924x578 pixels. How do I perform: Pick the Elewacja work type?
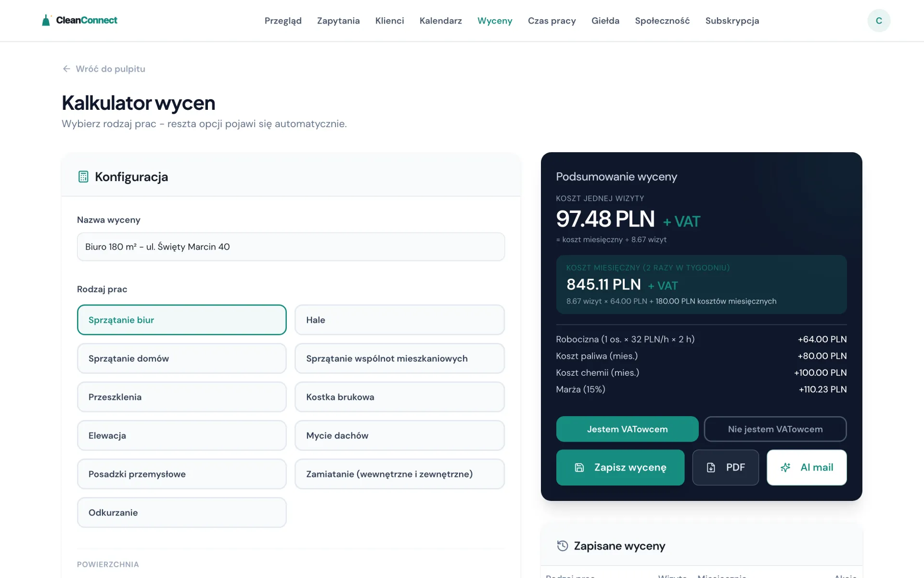tap(182, 435)
